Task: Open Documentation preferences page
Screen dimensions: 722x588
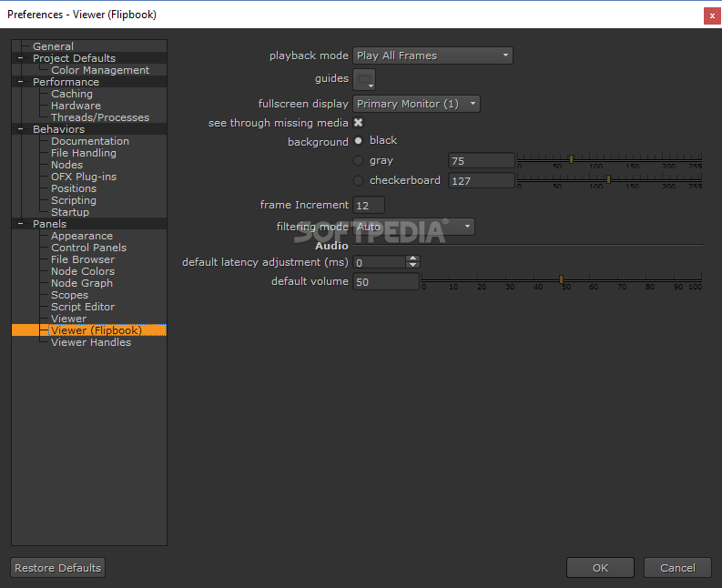Action: click(90, 141)
